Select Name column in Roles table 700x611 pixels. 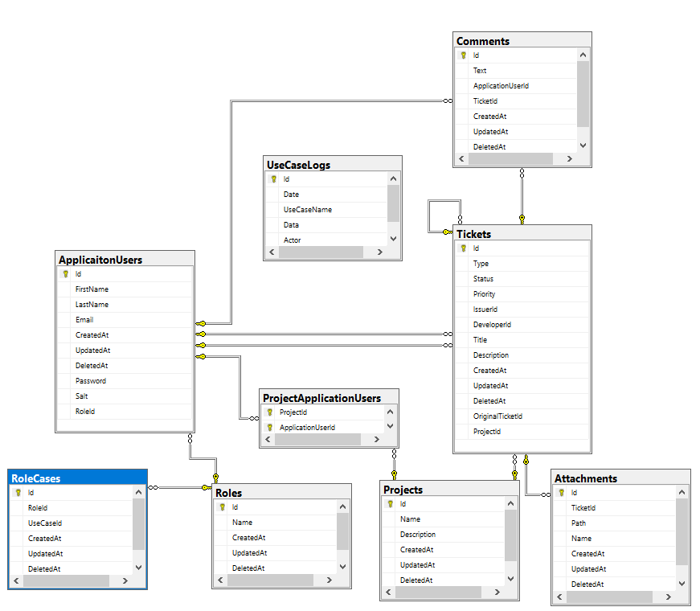tap(276, 523)
